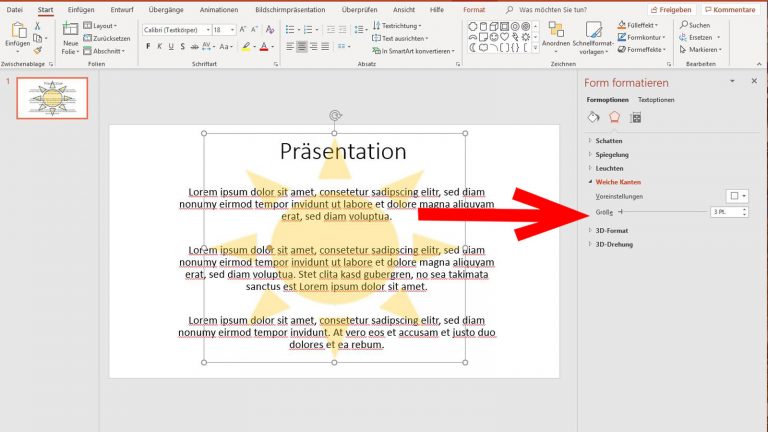Screen dimensions: 768x432
Task: Open the fill and line bucket icon
Action: [x=593, y=117]
